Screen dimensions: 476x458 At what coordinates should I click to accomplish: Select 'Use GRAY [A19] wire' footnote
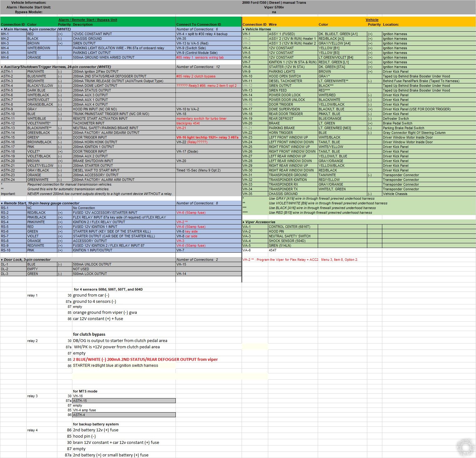(x=322, y=198)
